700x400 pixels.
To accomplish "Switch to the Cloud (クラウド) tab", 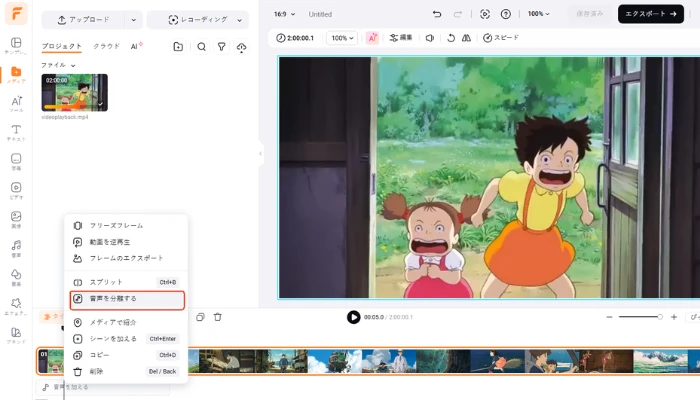I will [106, 46].
